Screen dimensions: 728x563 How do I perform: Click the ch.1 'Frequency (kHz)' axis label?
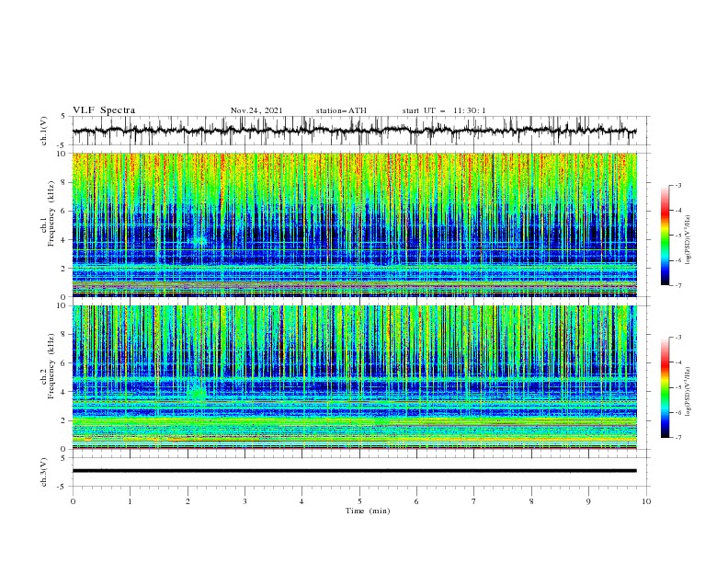click(x=51, y=213)
